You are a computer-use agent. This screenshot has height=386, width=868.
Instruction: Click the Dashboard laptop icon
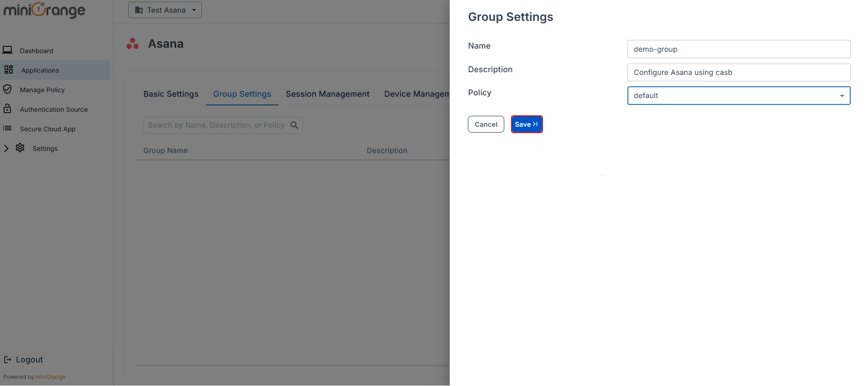point(7,50)
